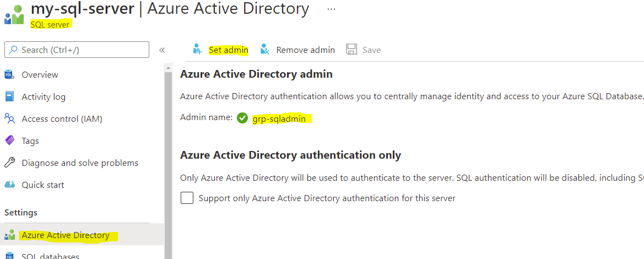The image size is (644, 259).
Task: Collapse the sidebar with double chevron
Action: [162, 50]
